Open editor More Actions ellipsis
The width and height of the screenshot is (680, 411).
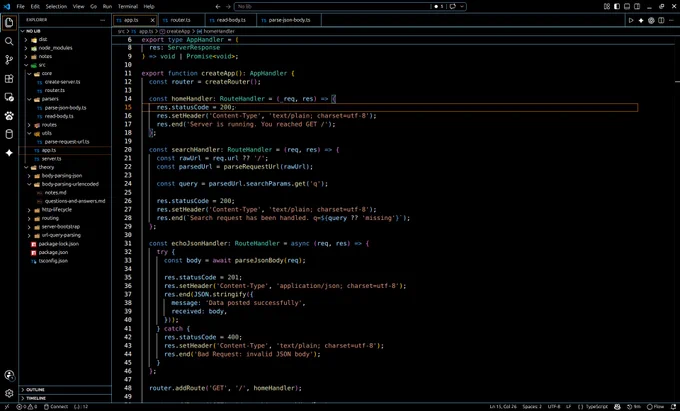point(671,20)
